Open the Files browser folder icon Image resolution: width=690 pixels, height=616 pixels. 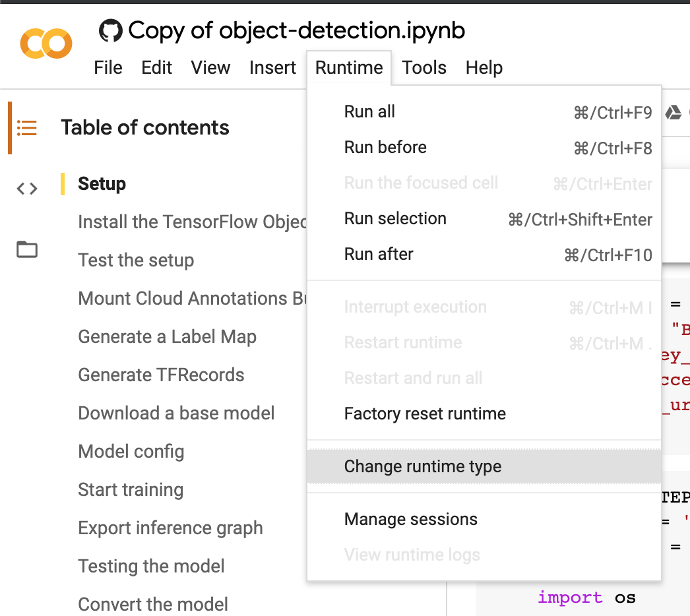coord(26,249)
